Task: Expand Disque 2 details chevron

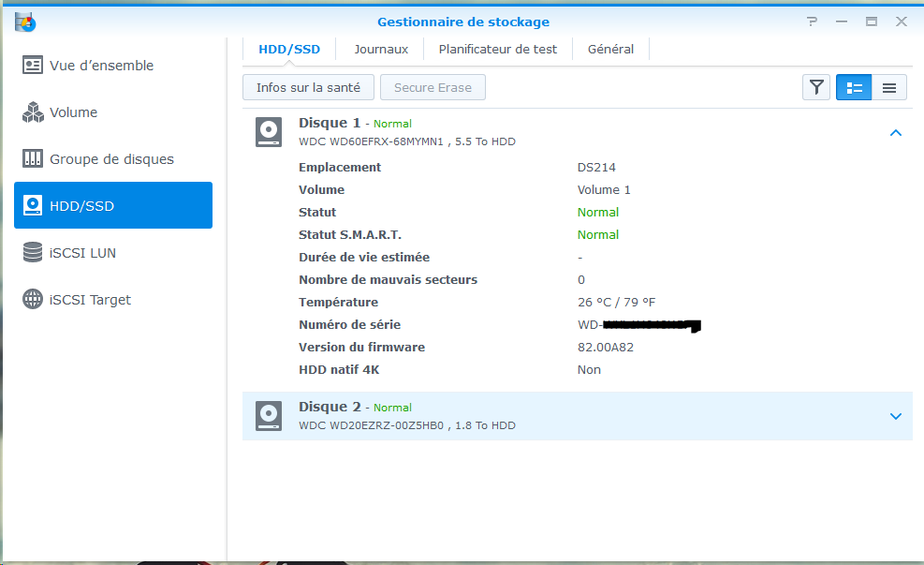Action: (896, 416)
